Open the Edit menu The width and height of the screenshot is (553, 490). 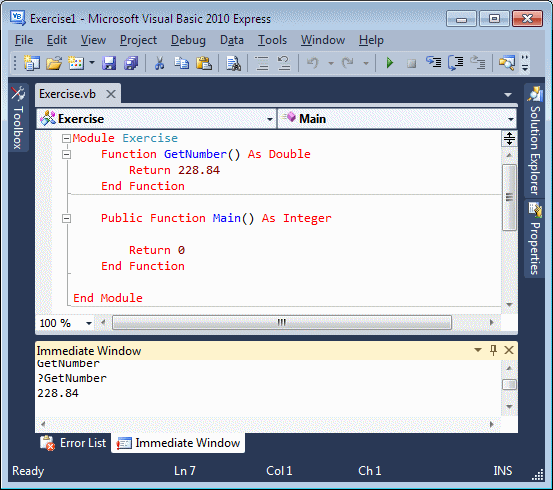[57, 40]
